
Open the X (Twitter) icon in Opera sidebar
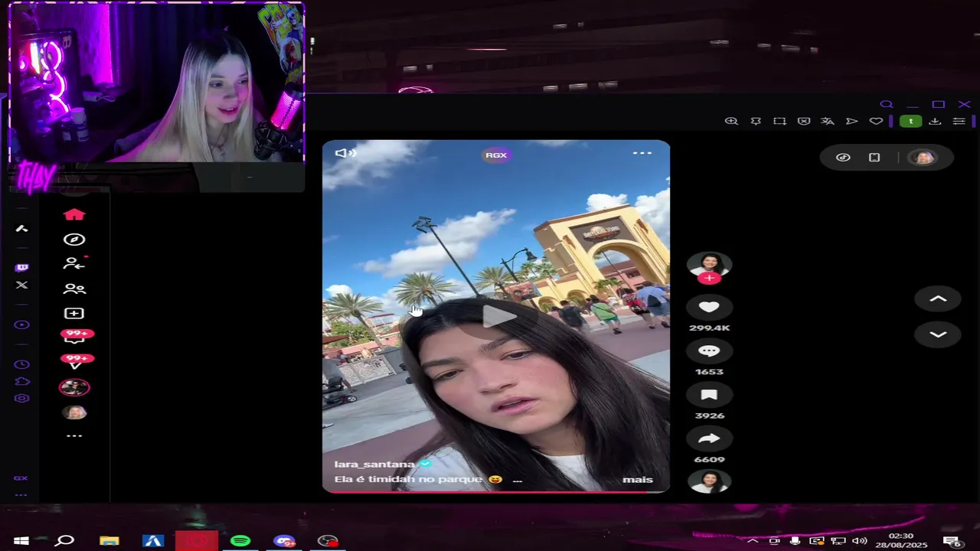coord(21,285)
